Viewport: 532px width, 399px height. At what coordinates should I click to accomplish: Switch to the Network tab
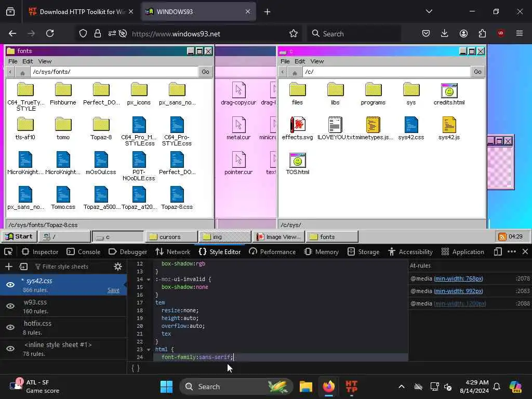click(x=172, y=252)
